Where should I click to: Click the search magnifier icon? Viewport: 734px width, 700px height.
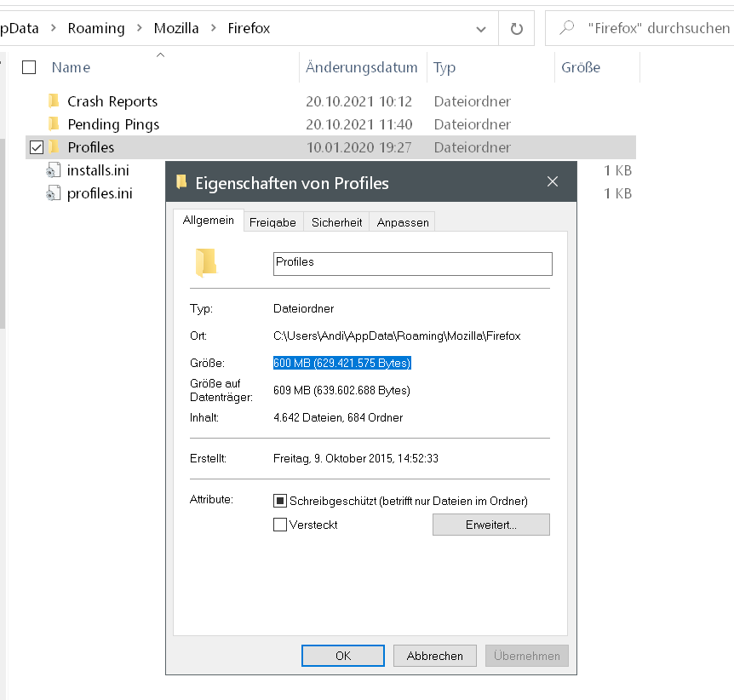click(566, 28)
